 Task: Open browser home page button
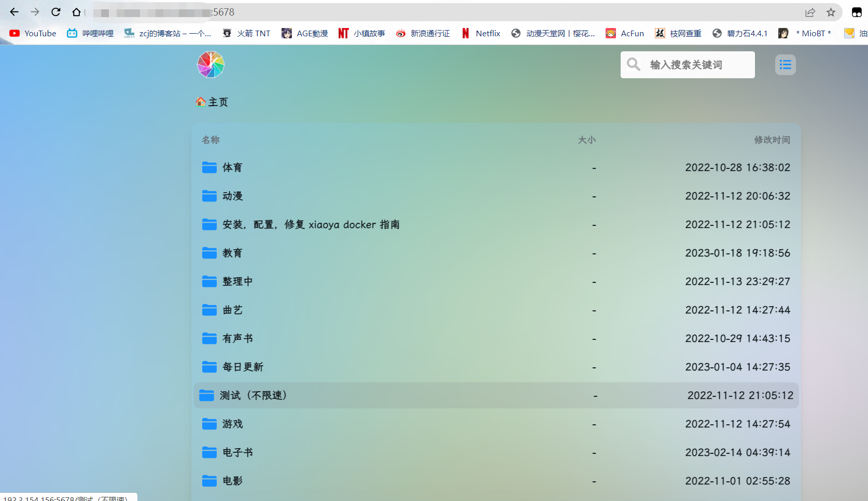tap(76, 12)
